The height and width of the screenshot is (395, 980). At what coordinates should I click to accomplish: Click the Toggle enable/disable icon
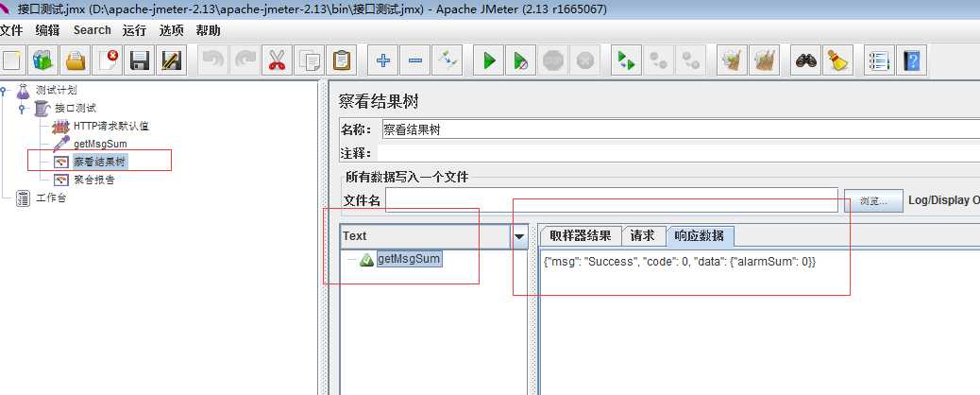448,60
